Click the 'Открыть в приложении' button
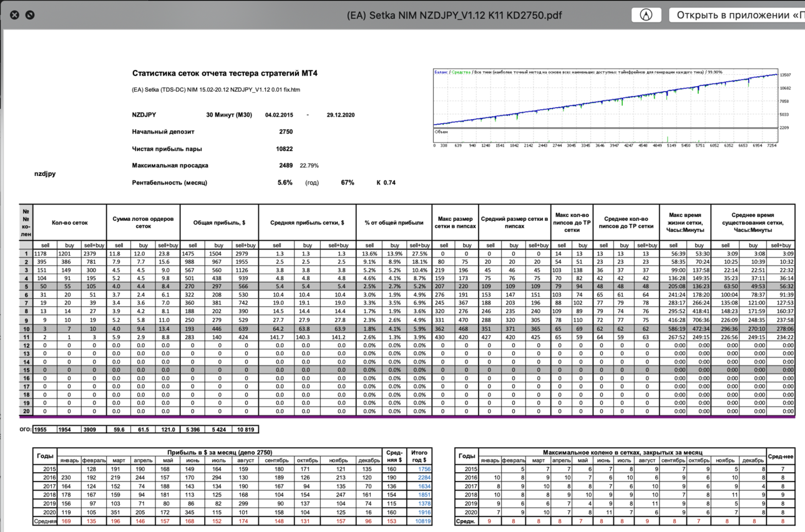 pos(737,15)
